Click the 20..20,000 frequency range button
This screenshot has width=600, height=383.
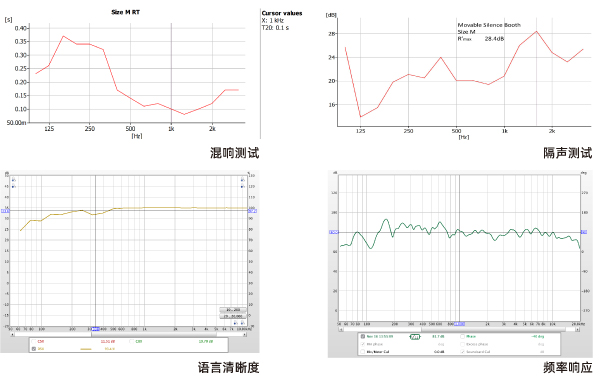pos(233,316)
